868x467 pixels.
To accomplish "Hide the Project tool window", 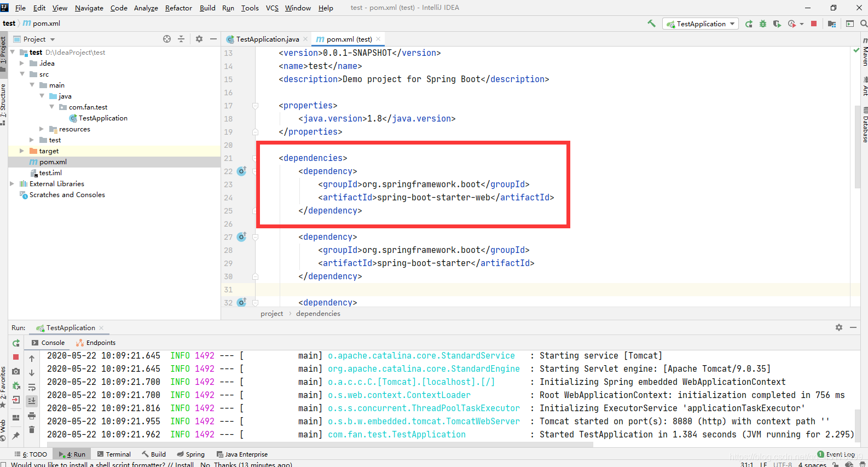I will tap(213, 39).
